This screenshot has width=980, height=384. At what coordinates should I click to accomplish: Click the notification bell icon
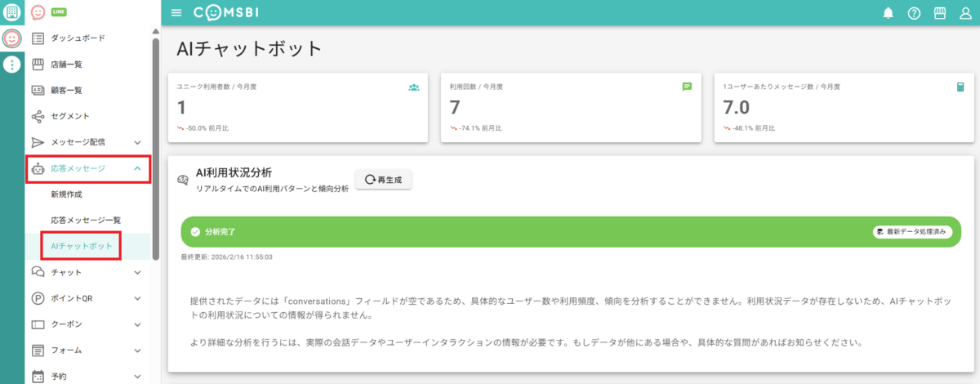tap(889, 13)
